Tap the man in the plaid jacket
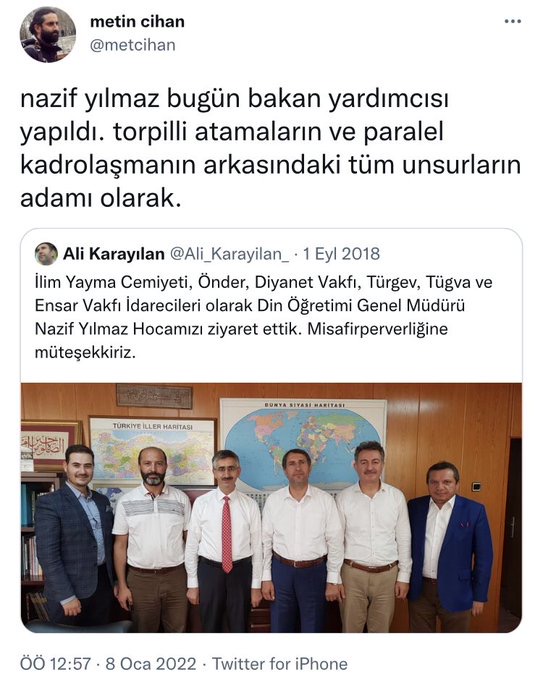This screenshot has width=543, height=680. pyautogui.click(x=74, y=536)
